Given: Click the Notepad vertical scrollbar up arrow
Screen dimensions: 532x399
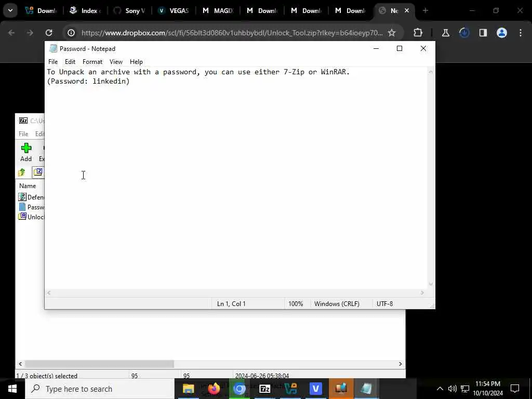Looking at the screenshot, I should (431, 72).
